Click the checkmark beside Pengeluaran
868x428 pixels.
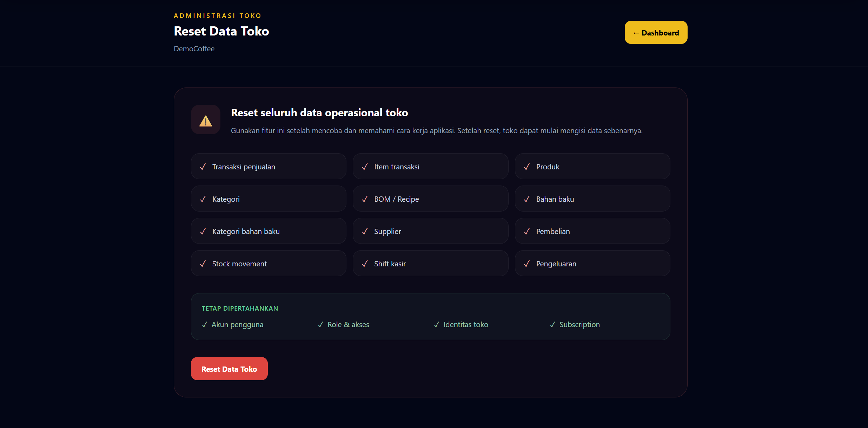tap(527, 264)
